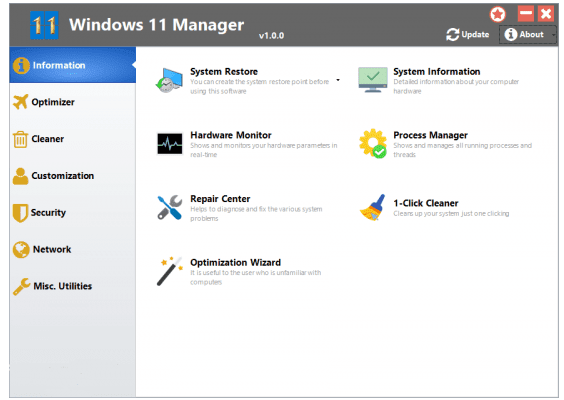Launch System Information via its title

tap(437, 72)
